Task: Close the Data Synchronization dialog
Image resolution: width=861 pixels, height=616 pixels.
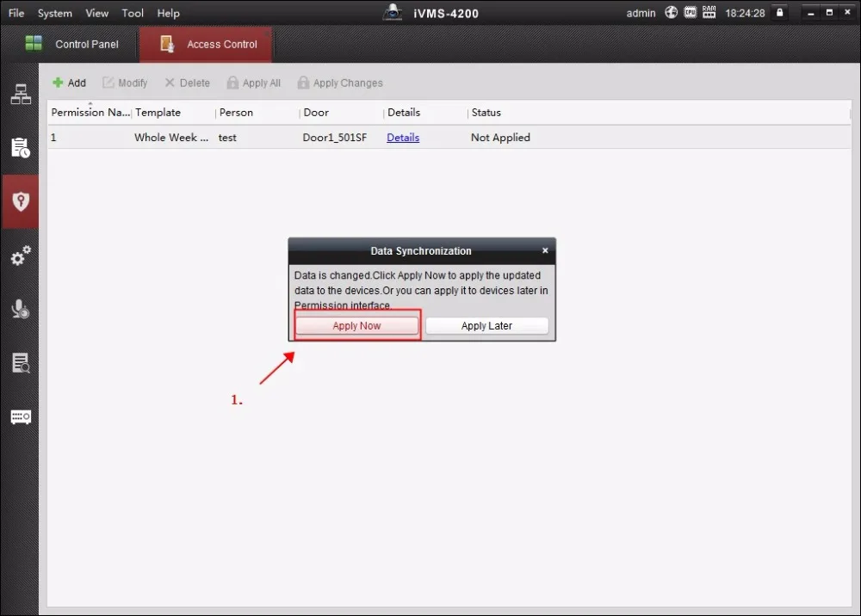Action: click(x=545, y=250)
